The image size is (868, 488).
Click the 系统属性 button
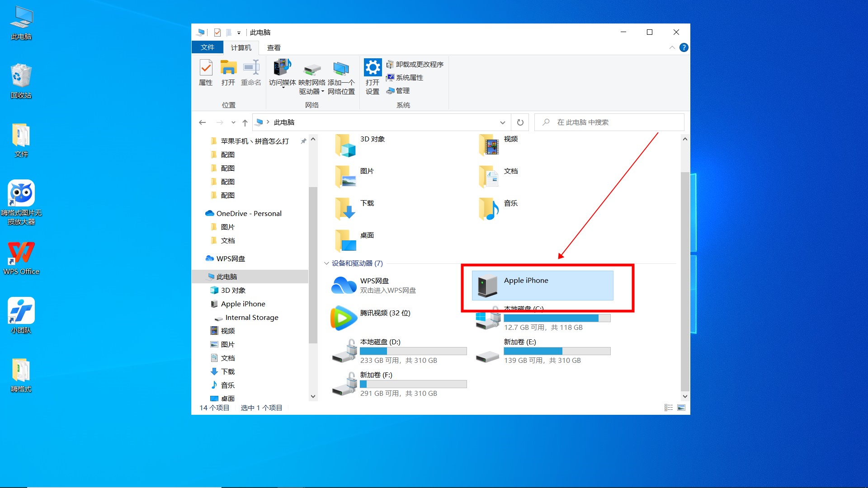pos(405,78)
